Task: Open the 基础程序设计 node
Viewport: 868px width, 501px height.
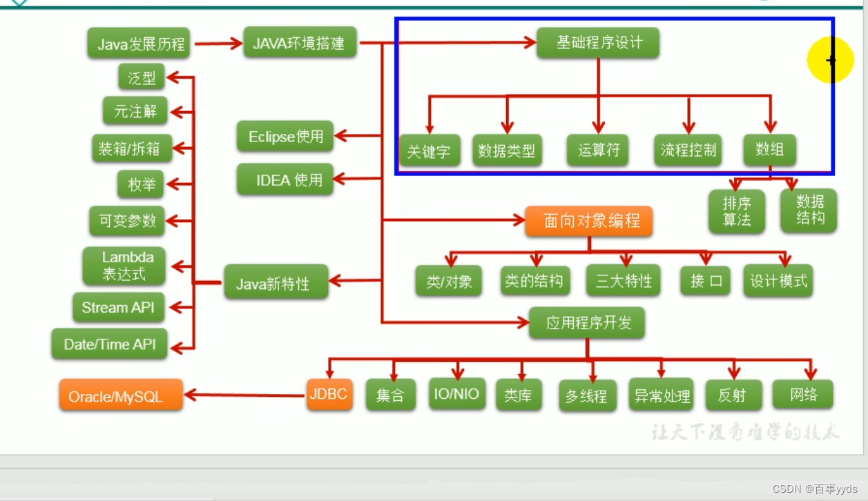Action: [598, 43]
